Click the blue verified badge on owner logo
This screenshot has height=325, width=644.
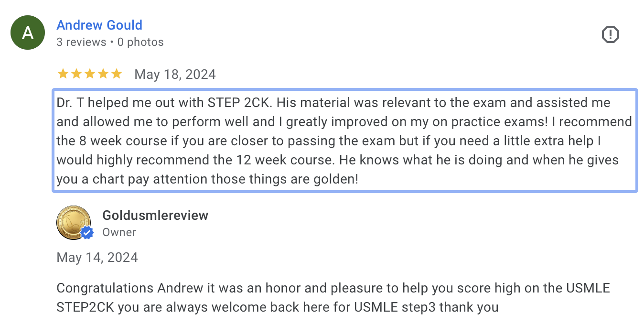87,233
